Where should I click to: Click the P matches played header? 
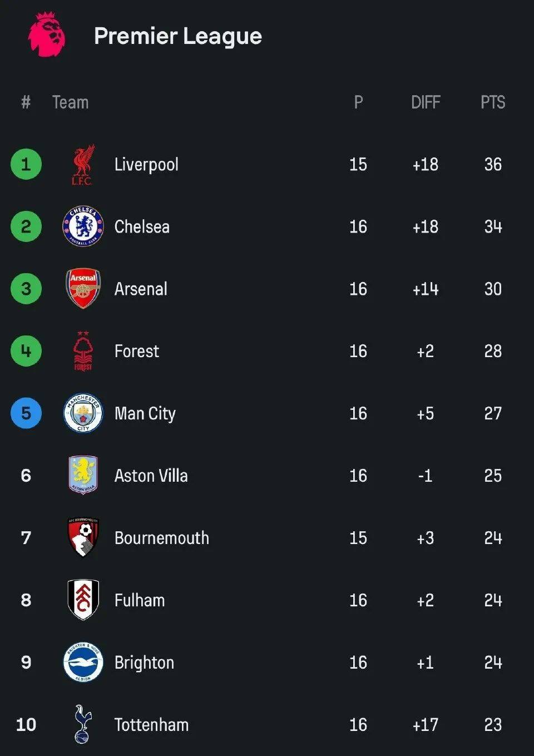[x=358, y=102]
